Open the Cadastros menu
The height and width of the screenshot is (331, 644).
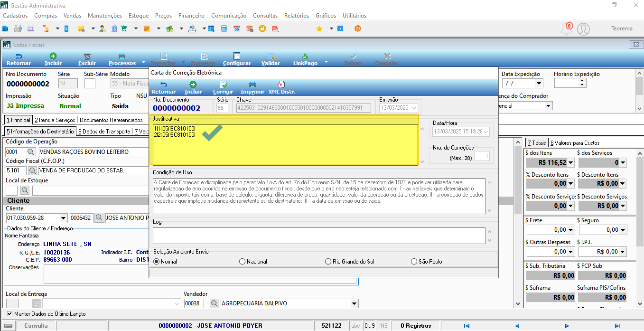[15, 16]
